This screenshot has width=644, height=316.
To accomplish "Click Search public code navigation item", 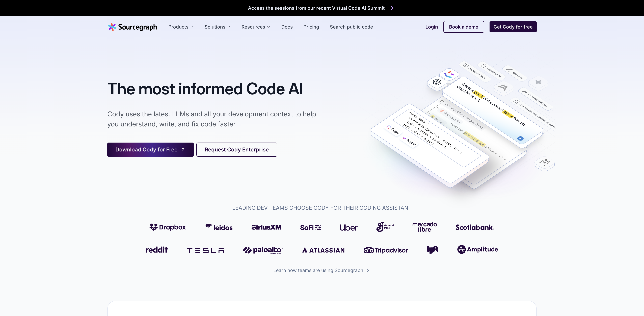I will click(352, 27).
